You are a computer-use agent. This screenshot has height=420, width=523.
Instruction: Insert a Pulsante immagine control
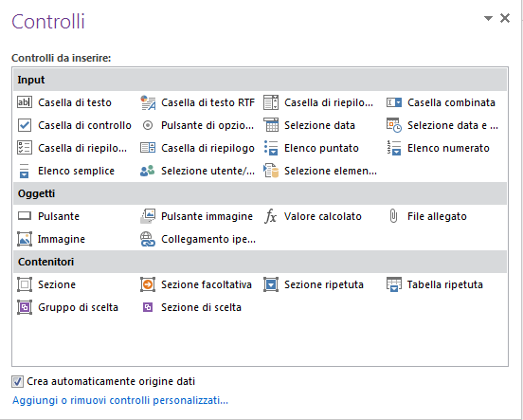pos(196,216)
